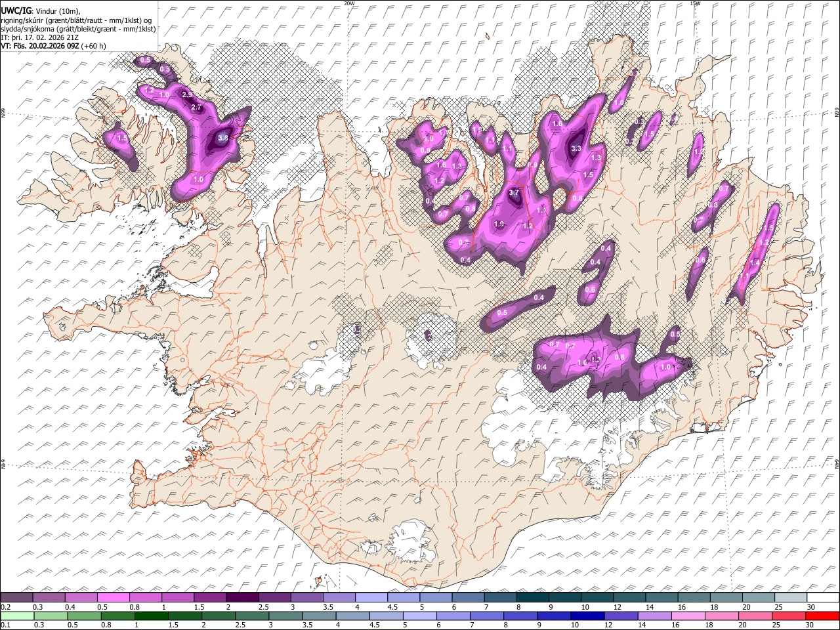Click the 25–30 crimson swatch in lower legend
Screen dimensions: 840x630
click(x=789, y=616)
